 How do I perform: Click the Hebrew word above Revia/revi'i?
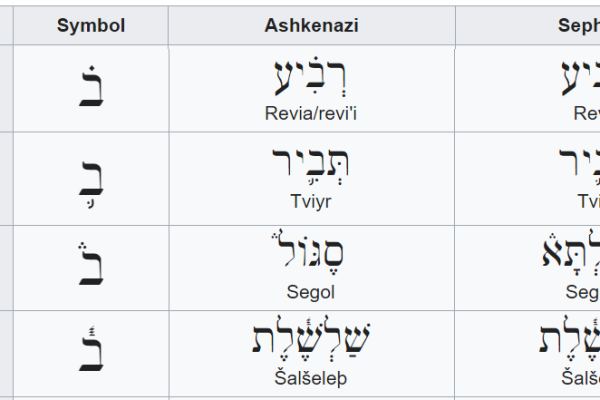click(311, 77)
